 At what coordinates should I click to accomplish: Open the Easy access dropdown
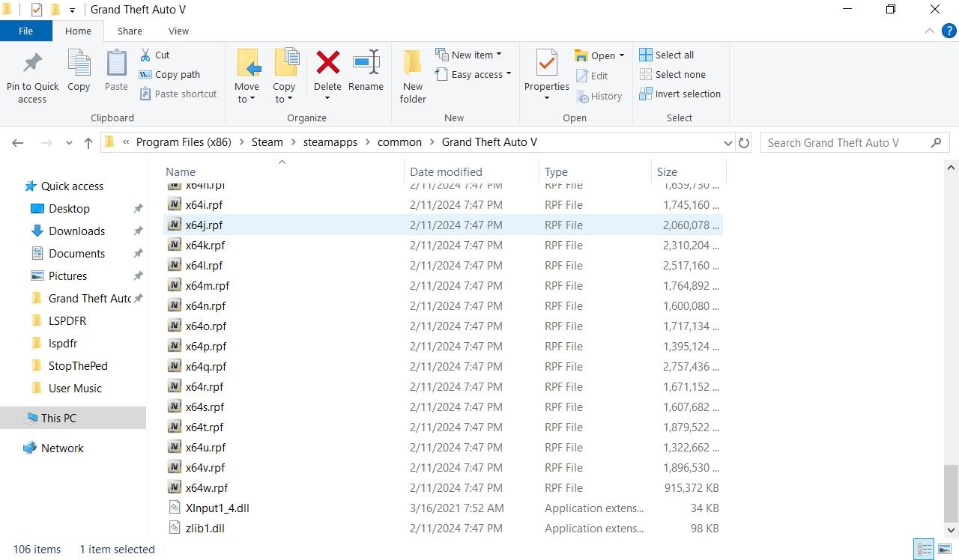pyautogui.click(x=474, y=74)
